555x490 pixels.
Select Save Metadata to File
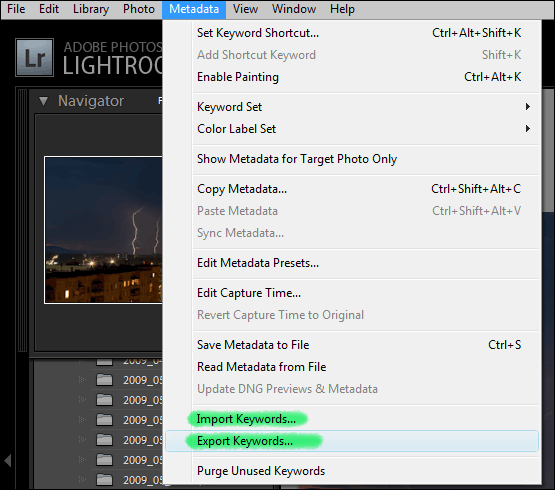coord(352,345)
